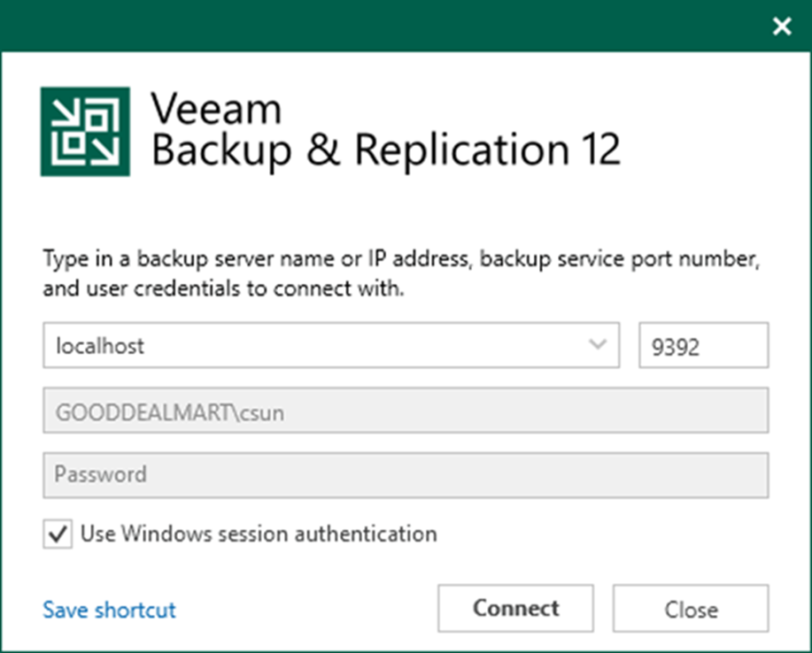Click the GOODDEALMART\csun username field
The image size is (812, 653).
[405, 411]
